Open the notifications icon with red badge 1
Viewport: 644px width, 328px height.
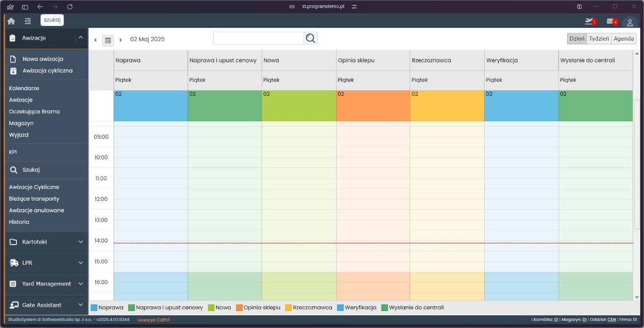pos(590,21)
